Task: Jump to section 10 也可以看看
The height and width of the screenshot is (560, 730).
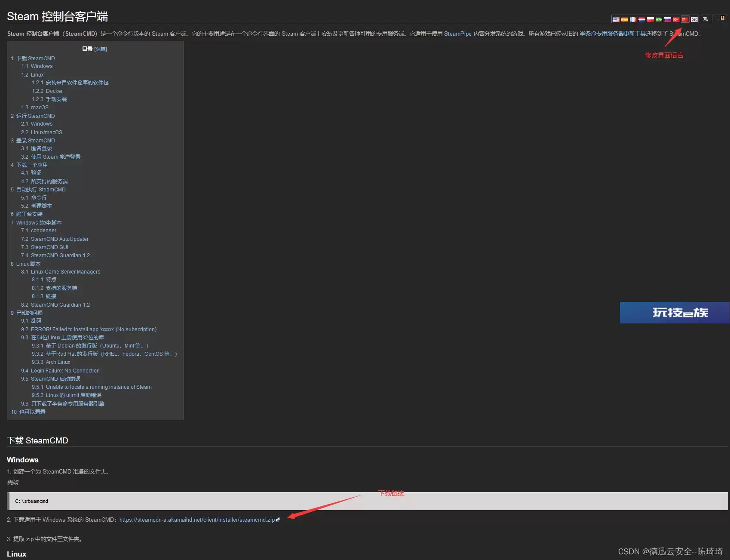Action: point(28,412)
